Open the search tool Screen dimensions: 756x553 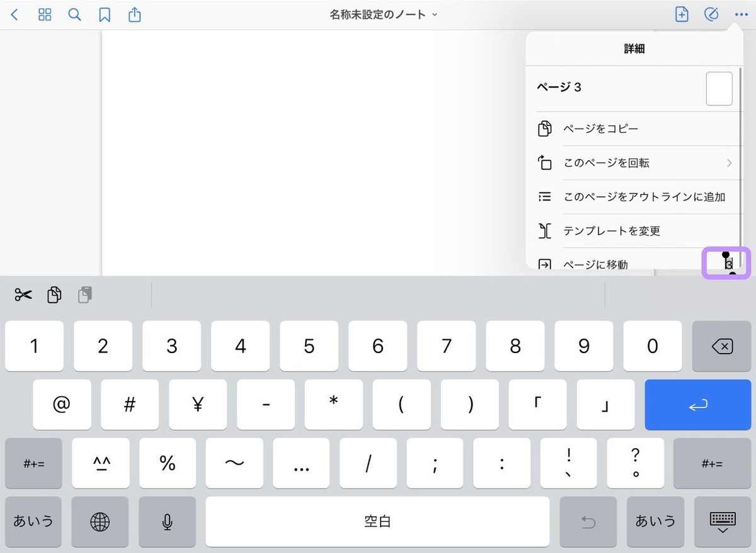click(x=74, y=15)
